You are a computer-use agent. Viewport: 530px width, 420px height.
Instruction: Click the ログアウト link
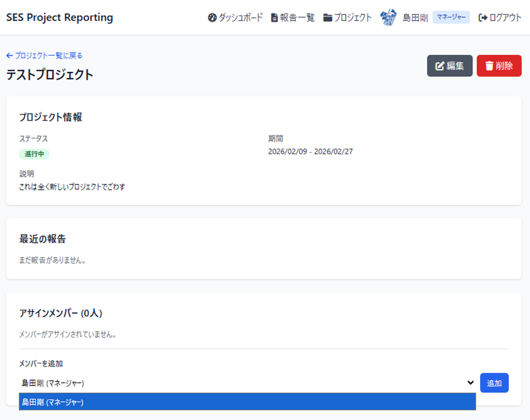click(x=500, y=17)
